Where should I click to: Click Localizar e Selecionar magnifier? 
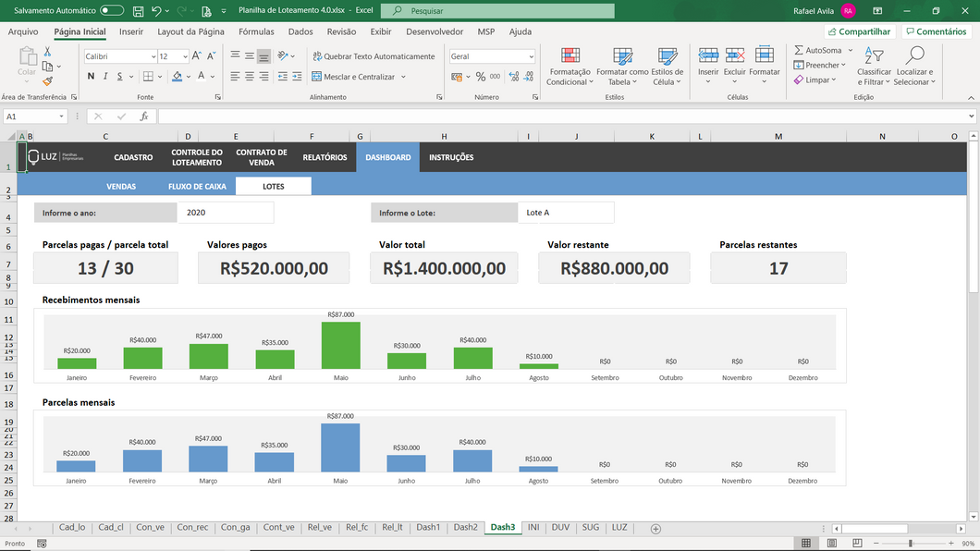pyautogui.click(x=914, y=65)
